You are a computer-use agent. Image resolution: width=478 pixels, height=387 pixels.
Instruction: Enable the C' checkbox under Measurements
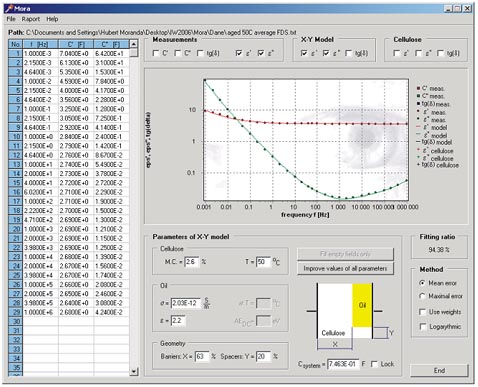click(156, 53)
